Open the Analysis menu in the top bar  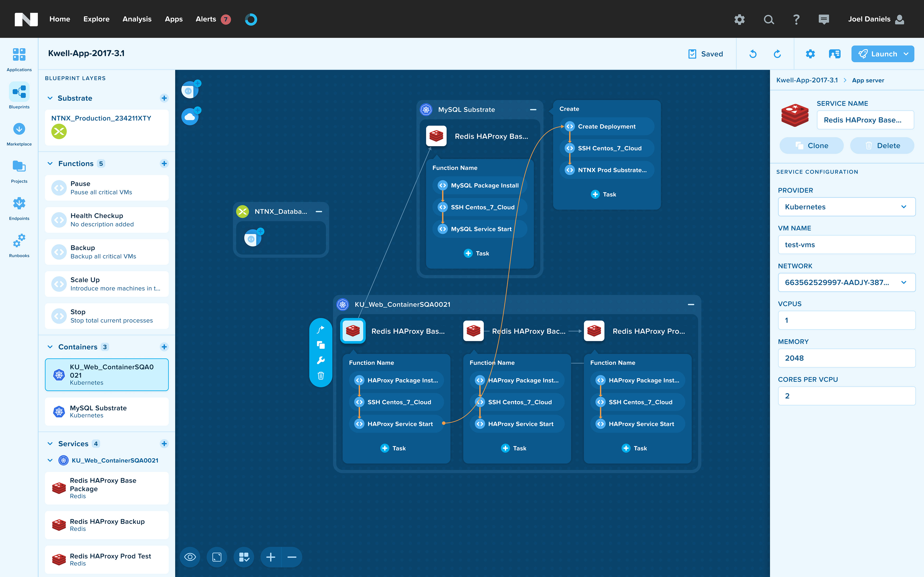click(137, 19)
